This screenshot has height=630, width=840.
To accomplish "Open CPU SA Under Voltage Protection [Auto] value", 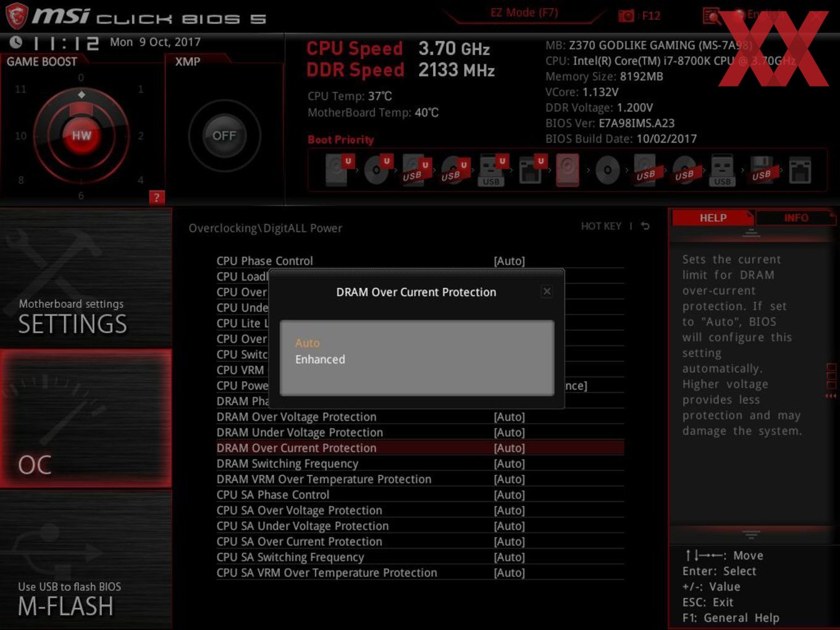I will point(510,526).
